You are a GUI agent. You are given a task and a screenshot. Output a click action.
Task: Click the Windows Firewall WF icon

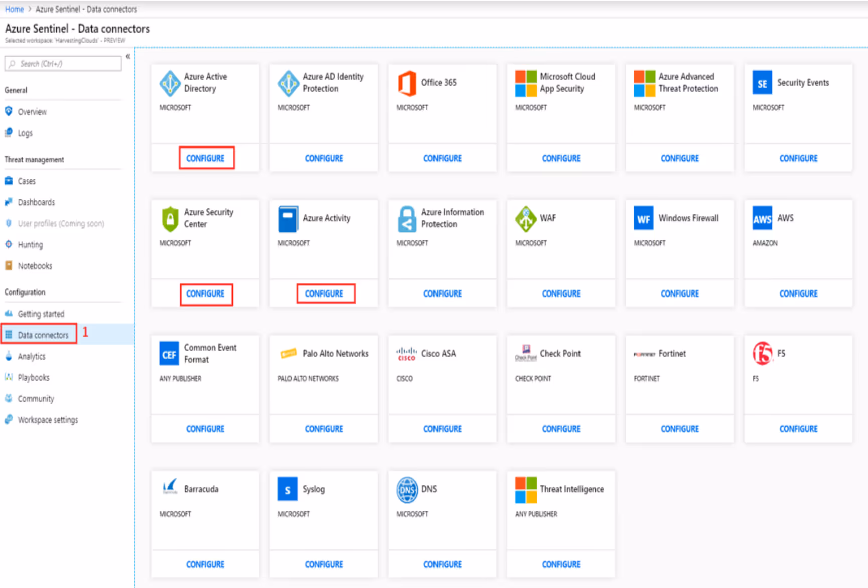click(644, 218)
